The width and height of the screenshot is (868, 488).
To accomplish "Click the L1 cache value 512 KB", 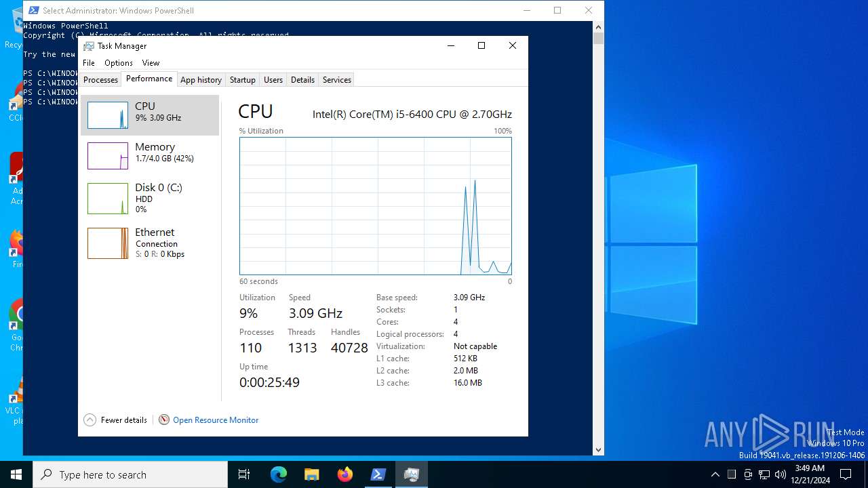I will 465,359.
